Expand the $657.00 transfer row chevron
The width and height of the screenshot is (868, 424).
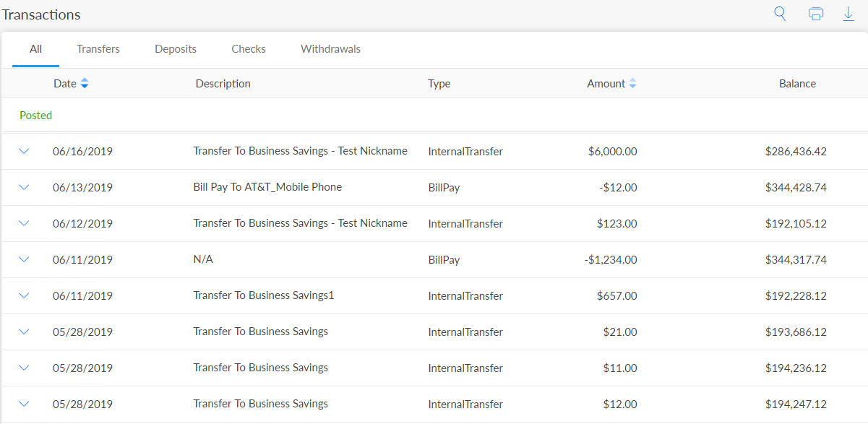(x=24, y=295)
